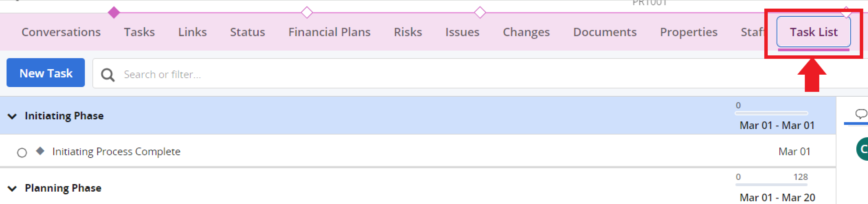Select the Risks tab

point(408,32)
